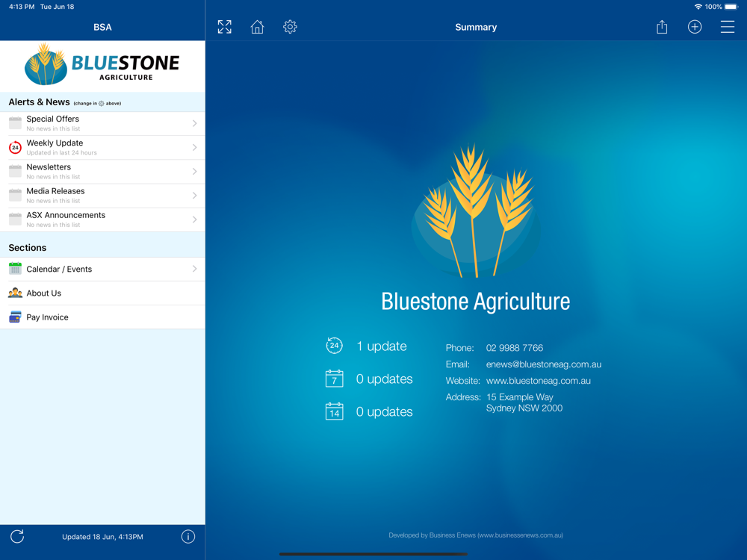Image resolution: width=747 pixels, height=560 pixels.
Task: Tap the share icon
Action: coord(662,27)
